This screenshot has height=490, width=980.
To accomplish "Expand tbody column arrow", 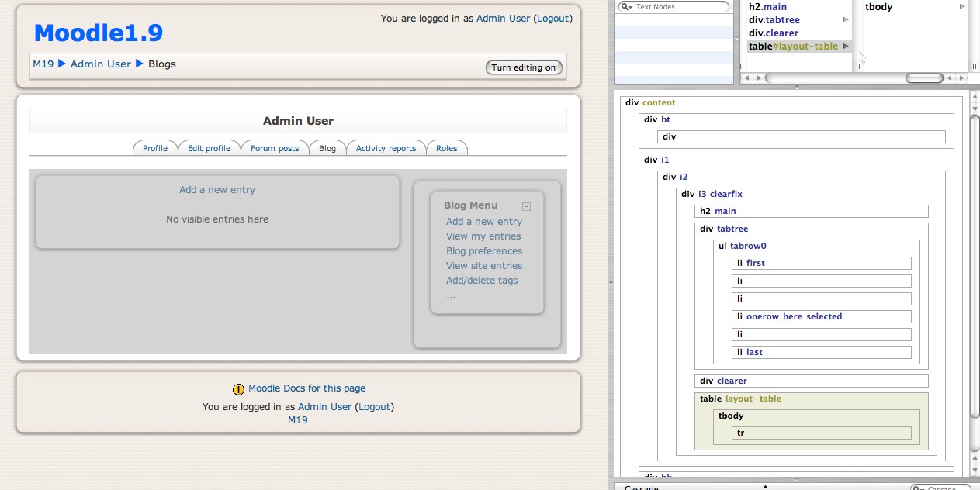I will 963,7.
